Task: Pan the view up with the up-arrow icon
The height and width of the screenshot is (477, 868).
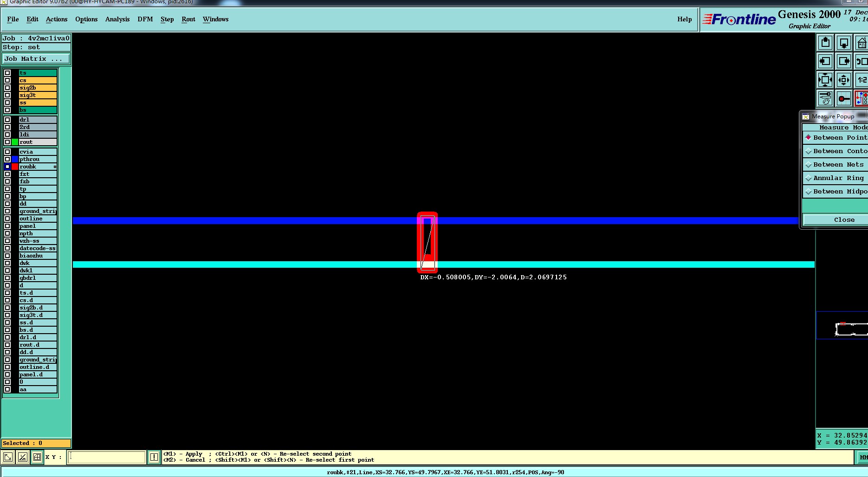Action: (825, 43)
